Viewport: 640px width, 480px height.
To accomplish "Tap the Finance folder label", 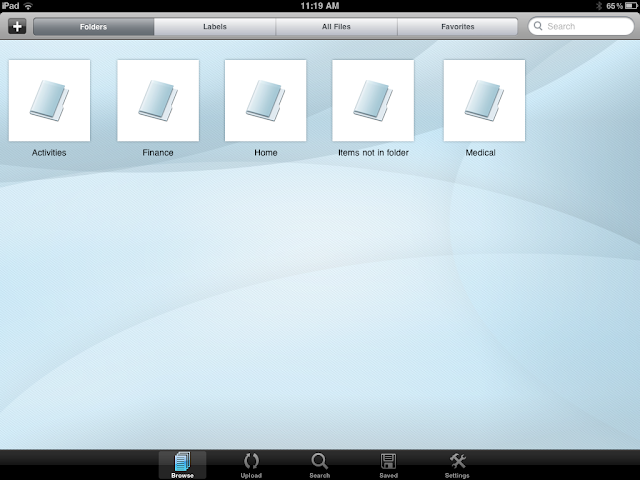I will 158,153.
